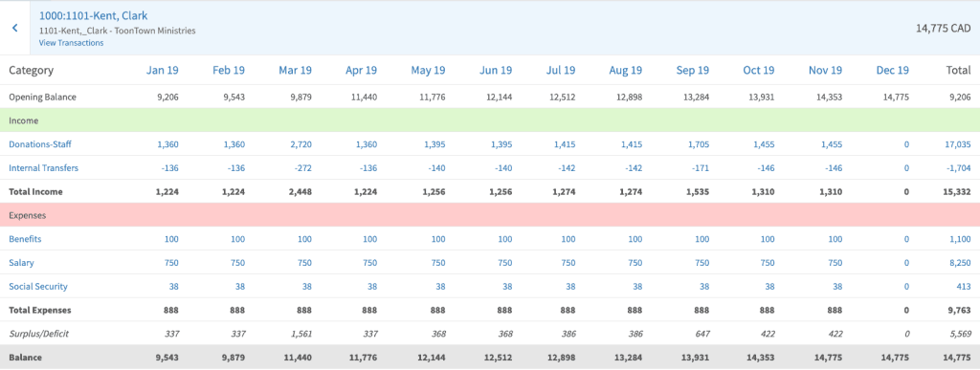Select the Jun 19 column header
Screen dimensions: 980x370
coord(497,71)
